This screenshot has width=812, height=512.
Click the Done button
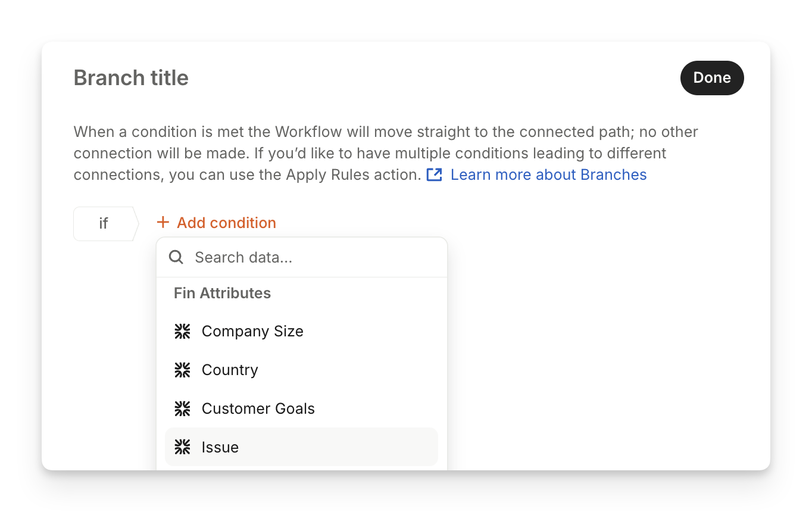coord(711,78)
